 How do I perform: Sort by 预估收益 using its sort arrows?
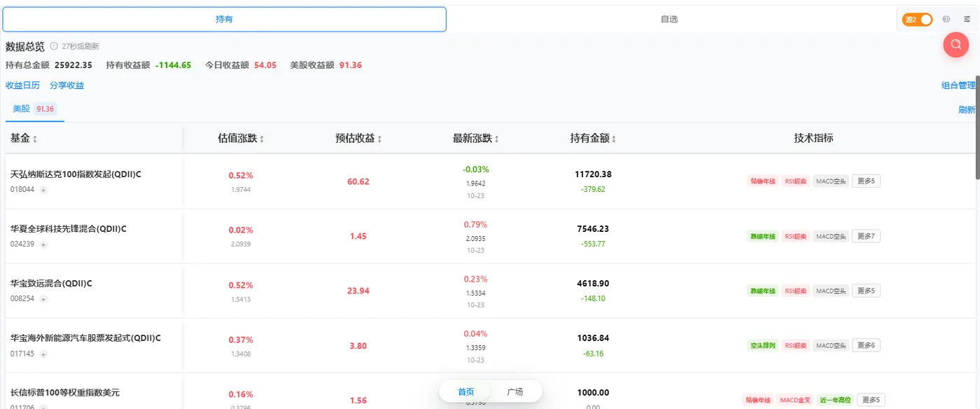[379, 139]
